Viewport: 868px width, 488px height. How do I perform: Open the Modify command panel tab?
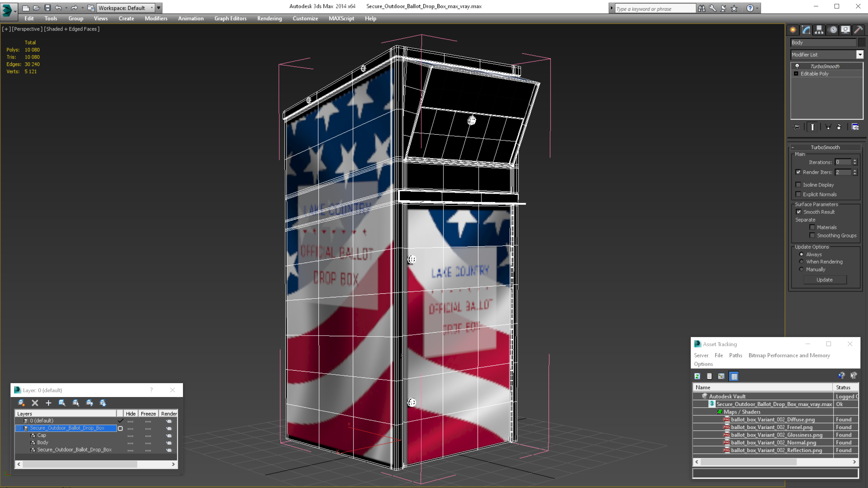tap(806, 30)
